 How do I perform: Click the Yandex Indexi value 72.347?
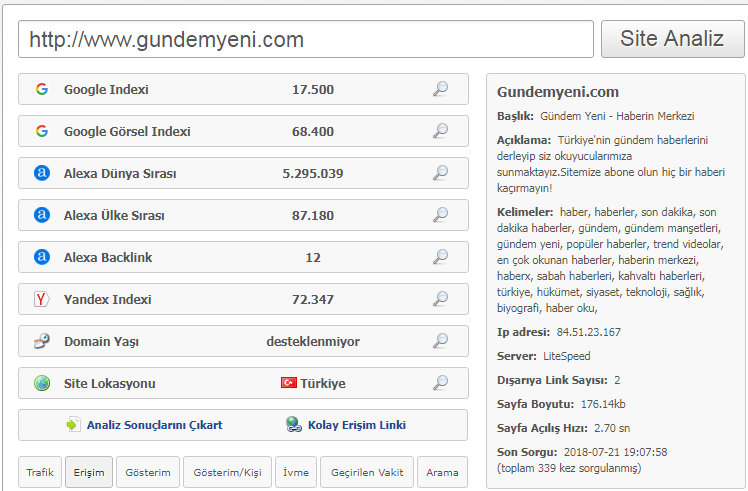pyautogui.click(x=313, y=299)
